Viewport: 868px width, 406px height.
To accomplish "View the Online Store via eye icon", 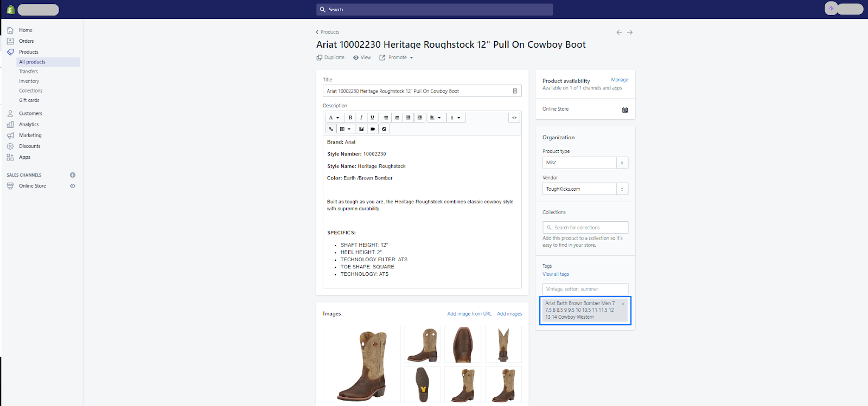I will coord(73,186).
